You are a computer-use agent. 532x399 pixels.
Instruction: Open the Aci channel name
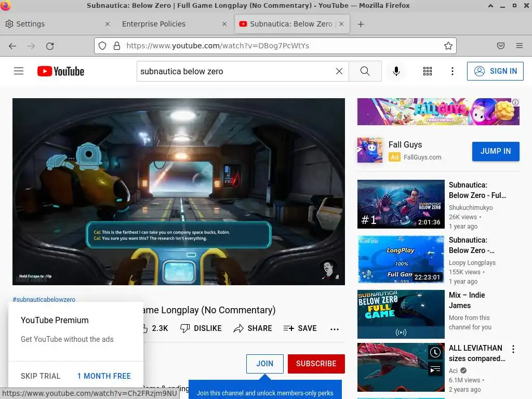[453, 370]
